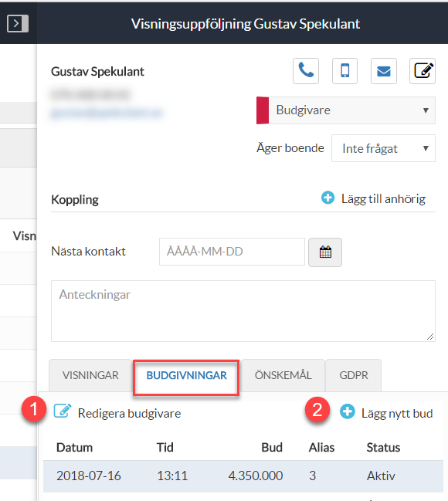The width and height of the screenshot is (448, 501).
Task: Click Redigera budgivare text link
Action: pos(130,414)
